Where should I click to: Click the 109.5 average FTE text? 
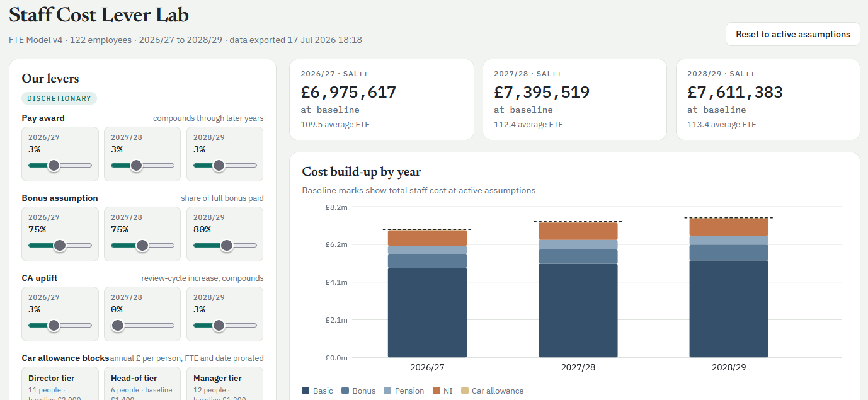click(335, 124)
